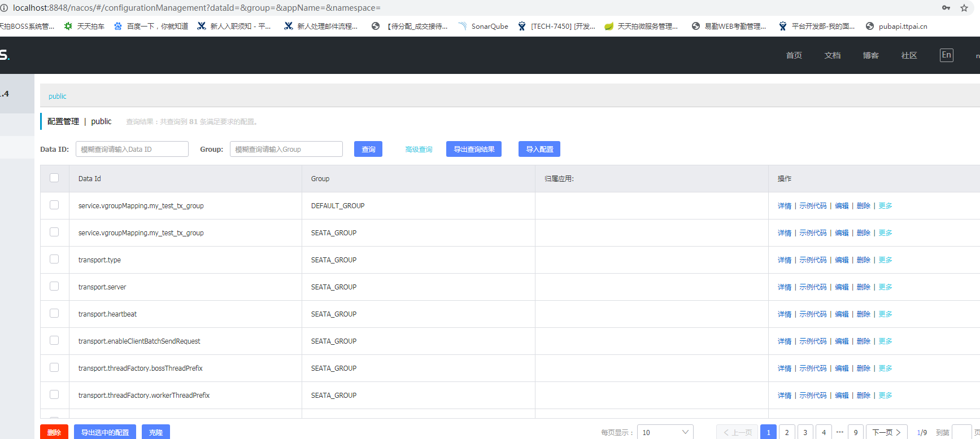Open 平台开发部 bookmark

click(x=817, y=26)
